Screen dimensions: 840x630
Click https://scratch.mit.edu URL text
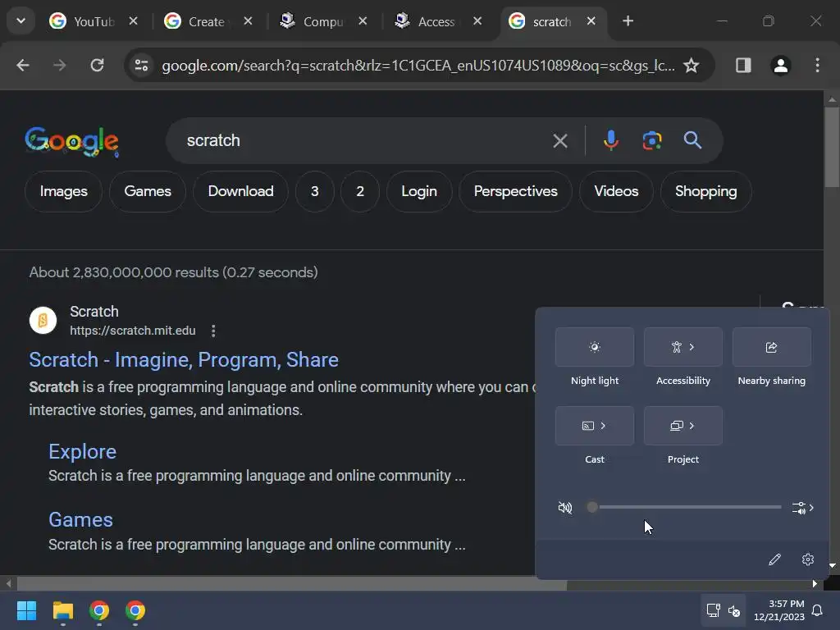point(133,331)
